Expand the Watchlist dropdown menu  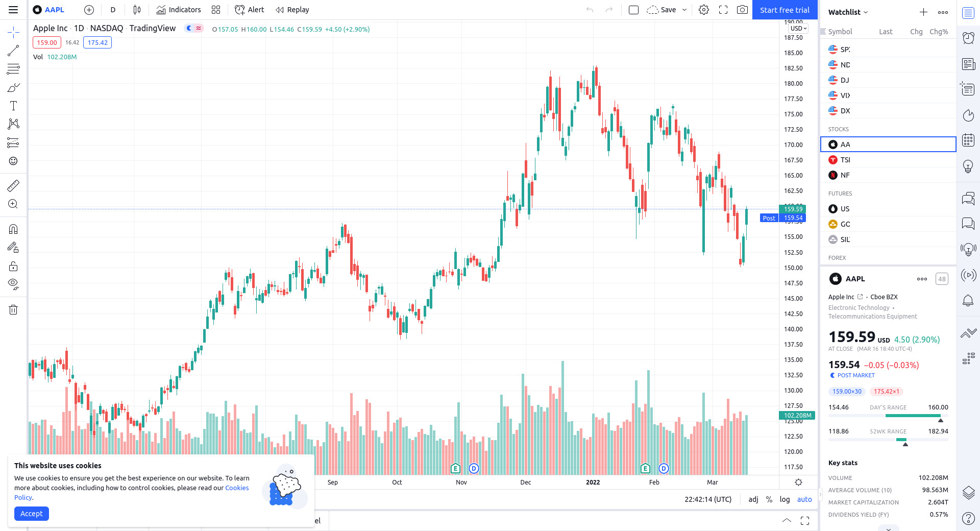click(x=848, y=12)
